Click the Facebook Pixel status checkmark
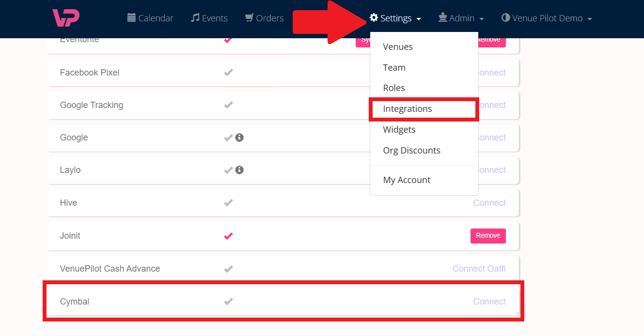 click(228, 73)
